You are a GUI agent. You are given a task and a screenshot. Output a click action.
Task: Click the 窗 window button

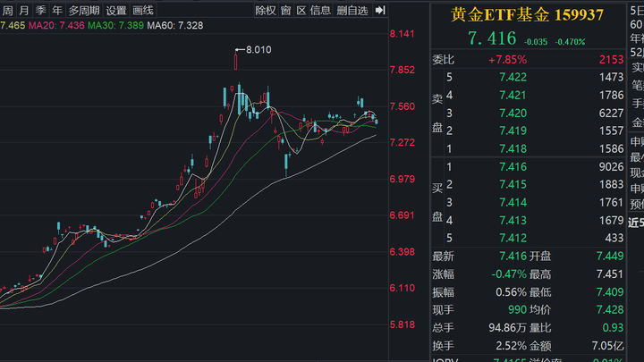[x=286, y=10]
